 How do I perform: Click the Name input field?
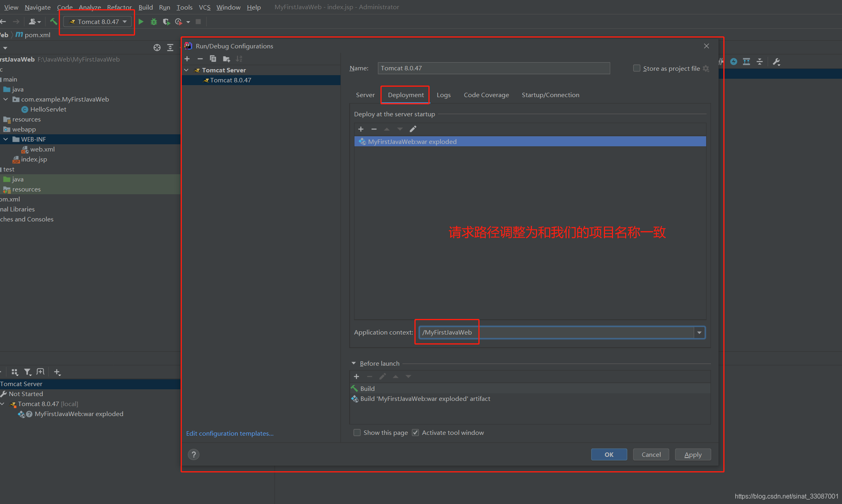pyautogui.click(x=494, y=68)
